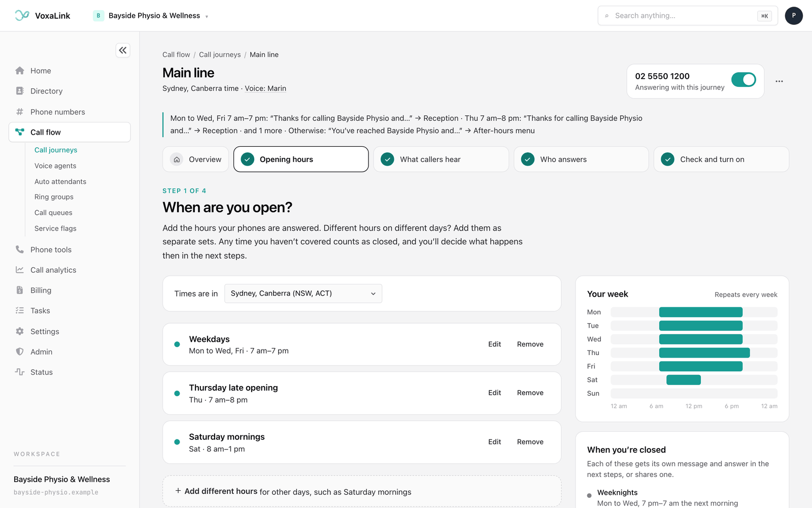Open Auto attendants in the sidebar
The image size is (812, 508).
(x=60, y=181)
